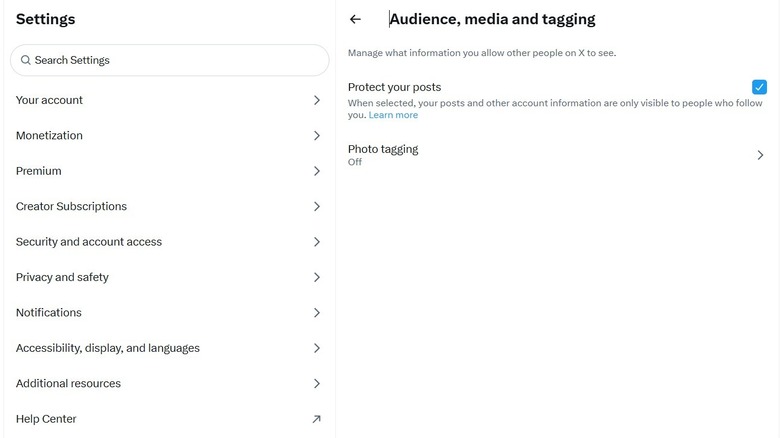Focus the Search Settings field

(x=170, y=60)
